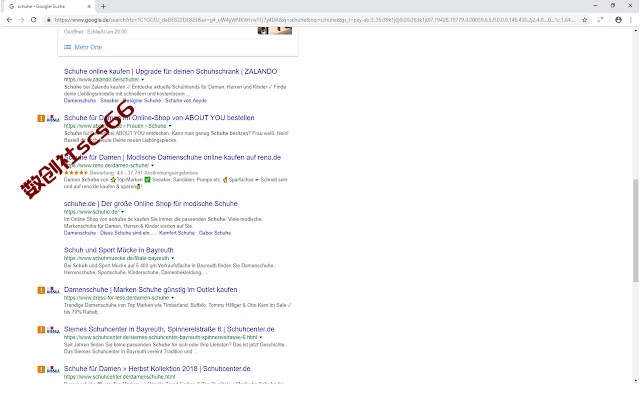Click the secure lock icon in address bar
640x400 pixels.
49,20
